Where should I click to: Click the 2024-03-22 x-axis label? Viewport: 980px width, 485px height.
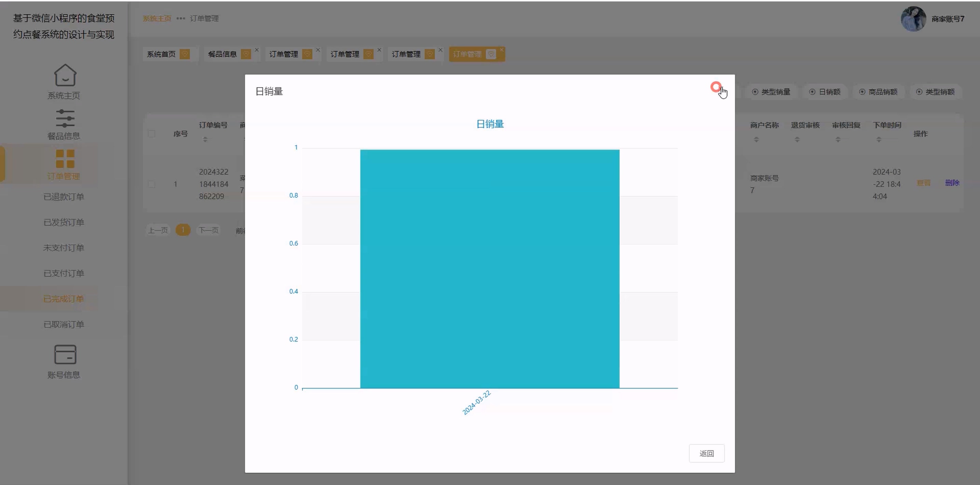(476, 402)
